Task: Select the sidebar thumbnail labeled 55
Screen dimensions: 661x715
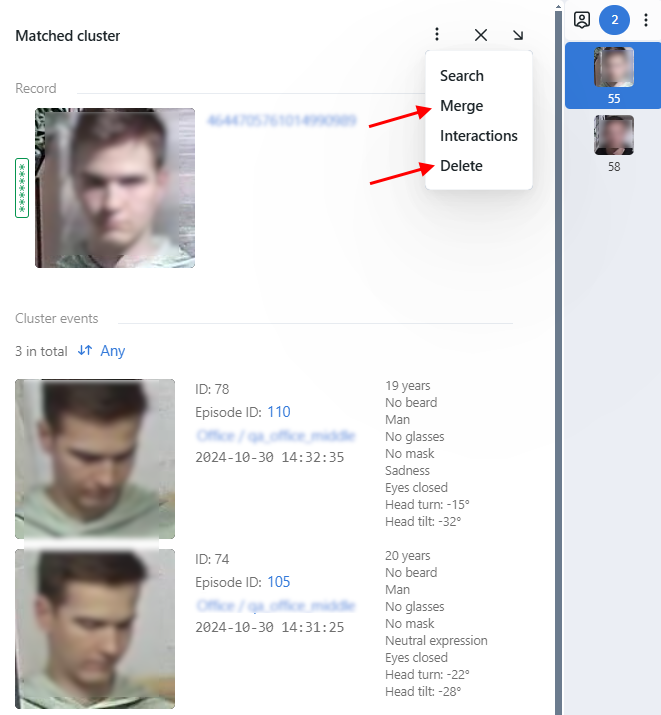Action: click(614, 75)
